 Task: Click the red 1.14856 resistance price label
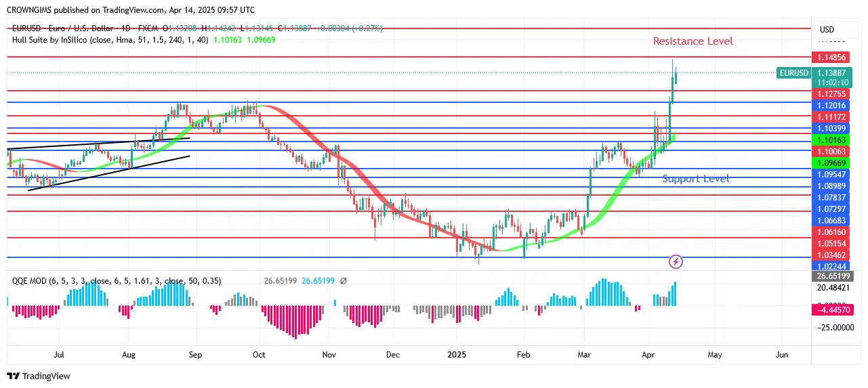coord(831,58)
